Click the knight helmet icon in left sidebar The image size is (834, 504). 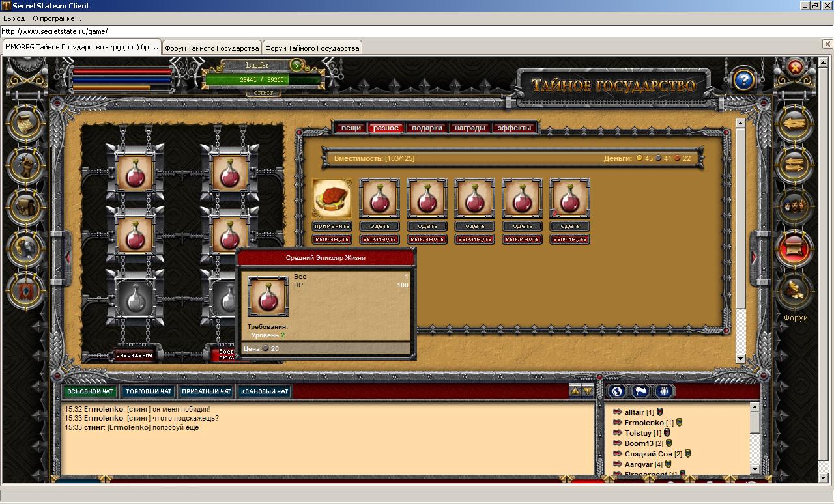[x=26, y=248]
